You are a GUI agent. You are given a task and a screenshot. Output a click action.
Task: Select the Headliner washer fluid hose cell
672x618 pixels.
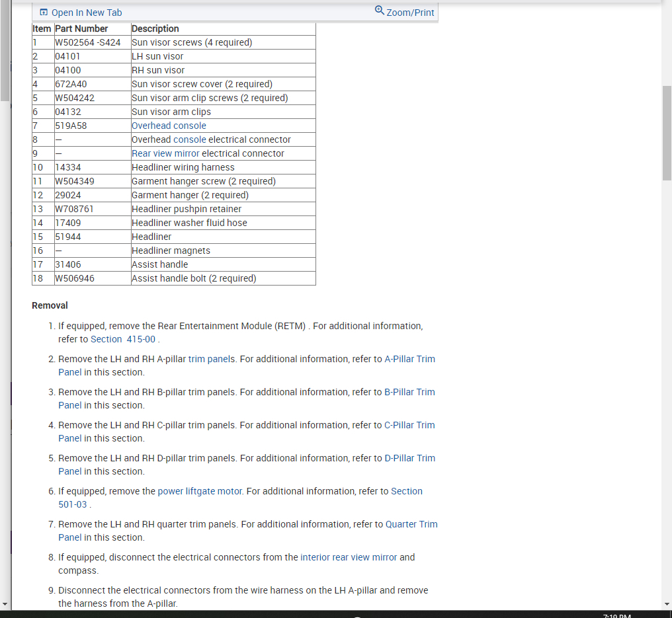point(224,223)
